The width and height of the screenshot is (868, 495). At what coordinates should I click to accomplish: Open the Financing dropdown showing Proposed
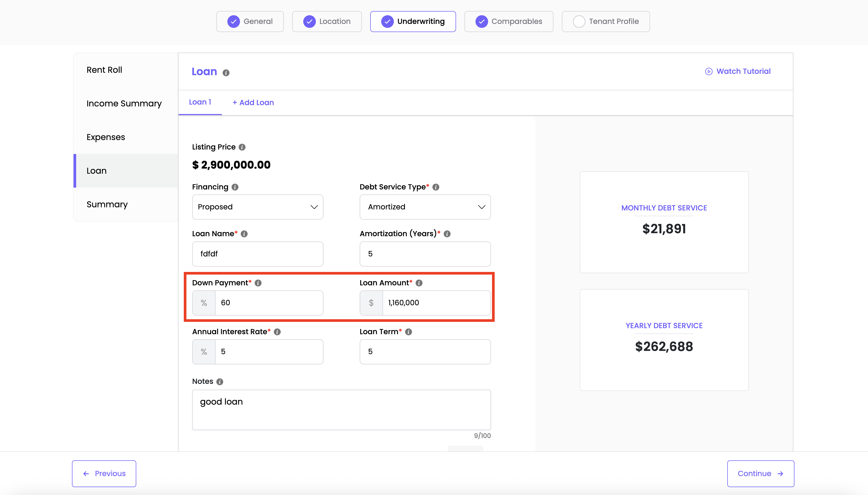tap(258, 207)
